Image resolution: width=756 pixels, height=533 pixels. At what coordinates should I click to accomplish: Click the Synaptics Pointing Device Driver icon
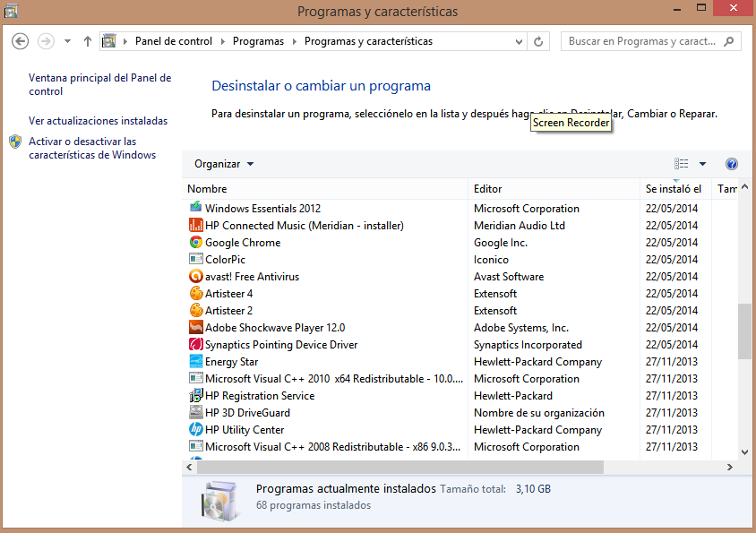(x=196, y=344)
